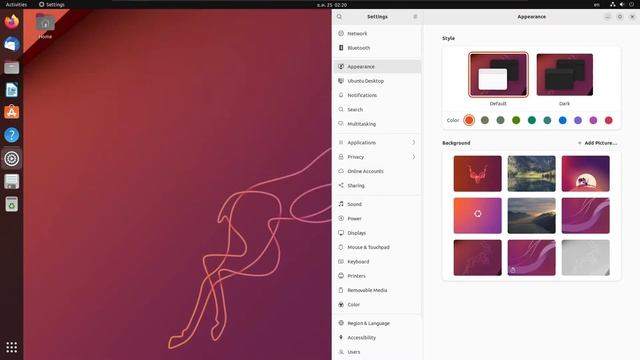Expand the Applications submenu chevron
This screenshot has height=360, width=640.
[x=413, y=142]
